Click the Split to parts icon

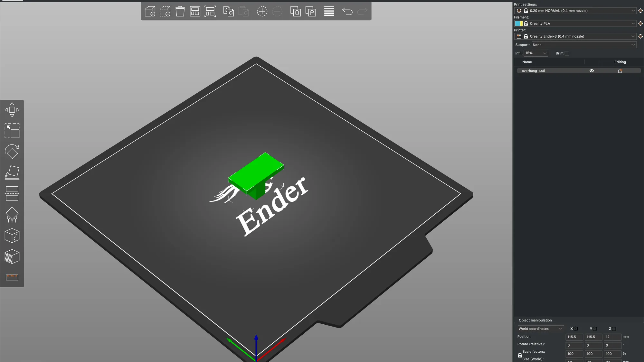tap(311, 12)
